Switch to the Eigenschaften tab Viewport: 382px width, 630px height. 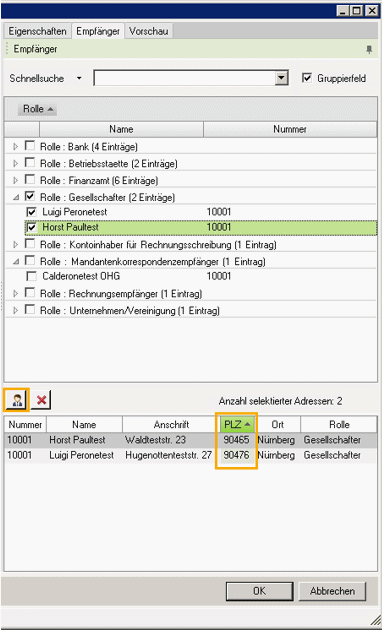(37, 31)
